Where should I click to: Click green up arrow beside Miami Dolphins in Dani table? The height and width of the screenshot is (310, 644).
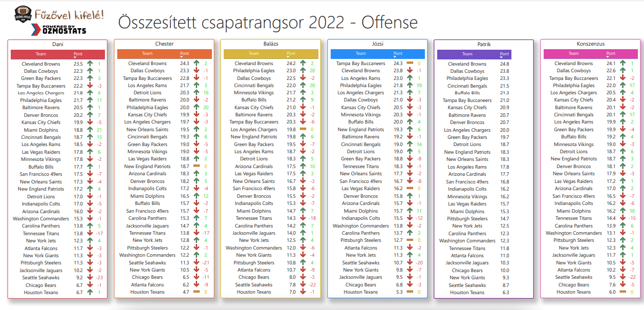coord(90,130)
